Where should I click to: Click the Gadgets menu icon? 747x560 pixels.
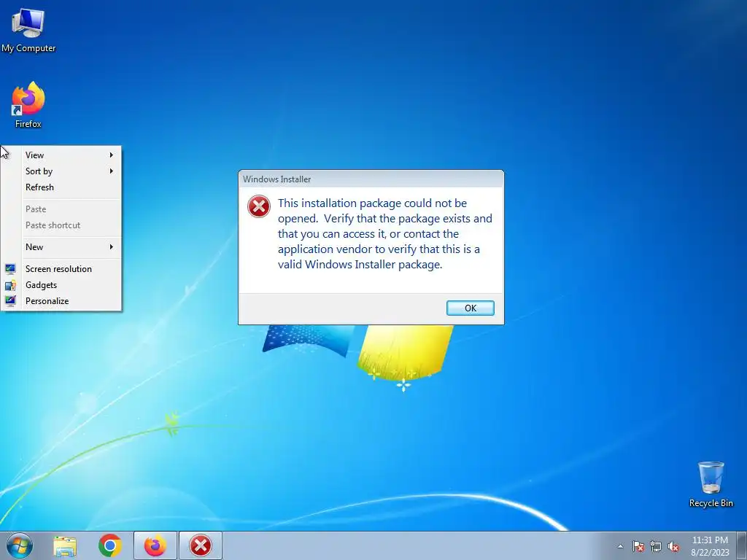(x=10, y=285)
